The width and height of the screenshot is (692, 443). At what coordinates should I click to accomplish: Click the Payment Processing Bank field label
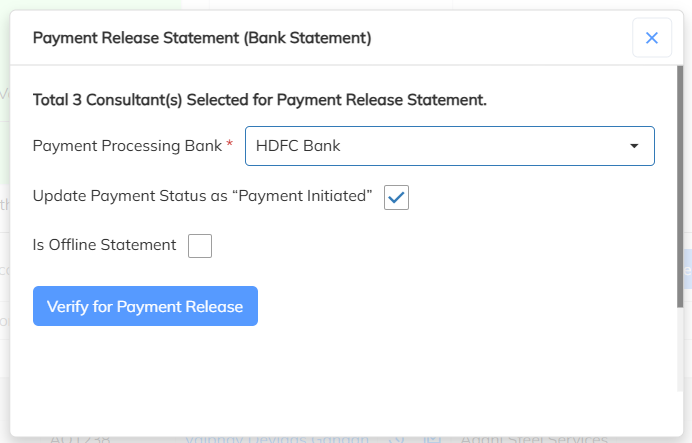(x=127, y=146)
